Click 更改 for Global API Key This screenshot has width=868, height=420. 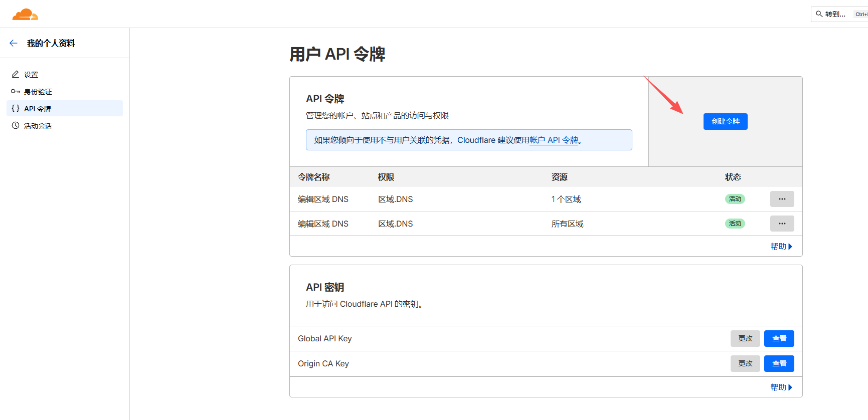pos(745,338)
